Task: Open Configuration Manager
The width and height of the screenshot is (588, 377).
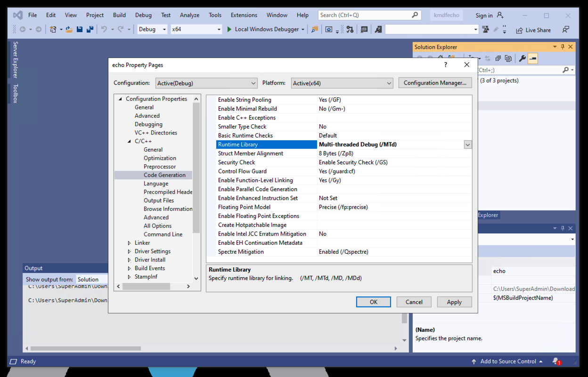Action: click(x=435, y=83)
